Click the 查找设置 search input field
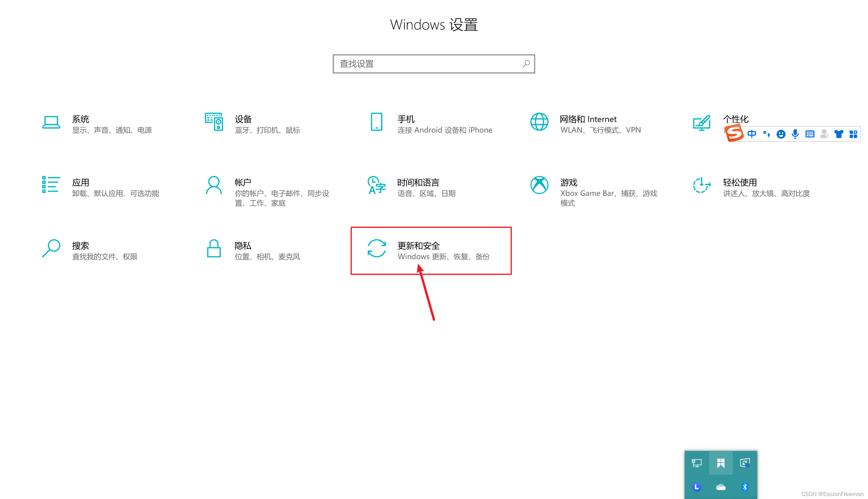Screen dimensions: 868x499 (433, 64)
